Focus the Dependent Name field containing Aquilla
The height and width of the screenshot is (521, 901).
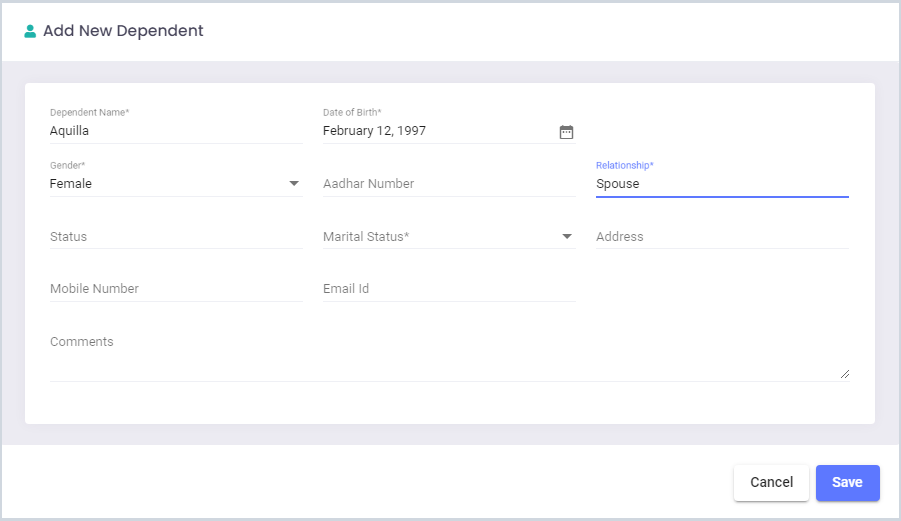176,131
